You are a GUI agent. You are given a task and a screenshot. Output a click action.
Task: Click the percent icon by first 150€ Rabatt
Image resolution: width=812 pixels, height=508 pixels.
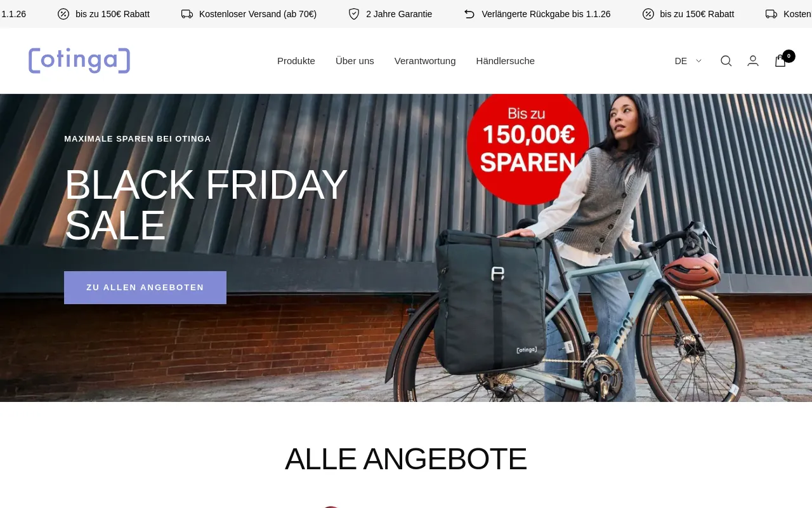pyautogui.click(x=63, y=14)
